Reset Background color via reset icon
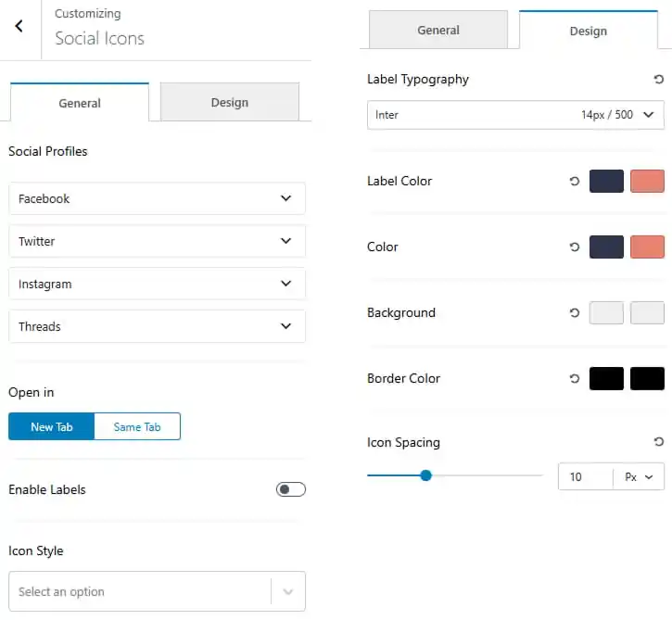The width and height of the screenshot is (672, 620). tap(575, 313)
